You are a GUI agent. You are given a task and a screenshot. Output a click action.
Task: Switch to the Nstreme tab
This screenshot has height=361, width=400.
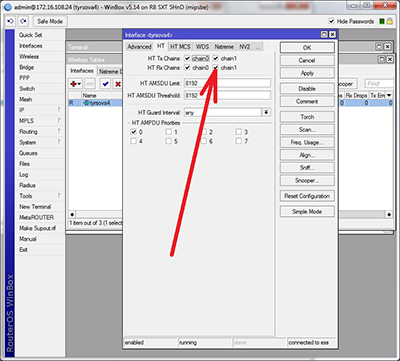tap(224, 47)
